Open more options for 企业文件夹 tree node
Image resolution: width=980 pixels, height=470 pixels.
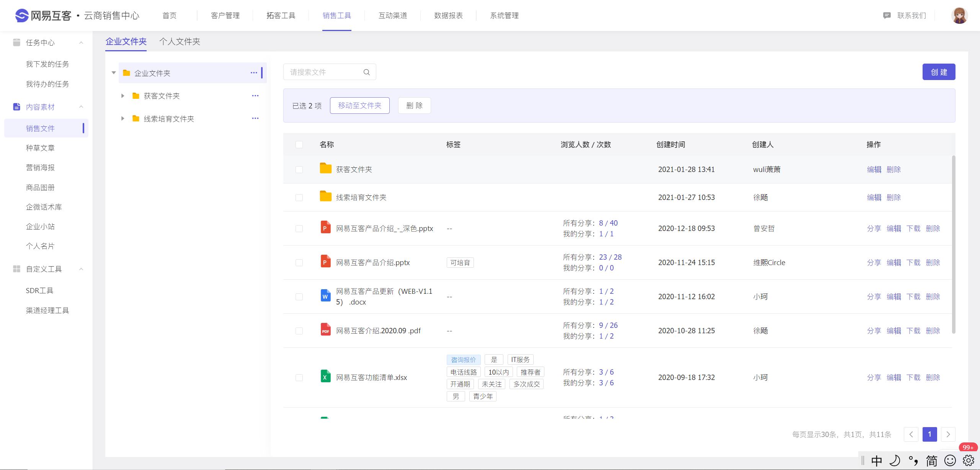click(254, 73)
